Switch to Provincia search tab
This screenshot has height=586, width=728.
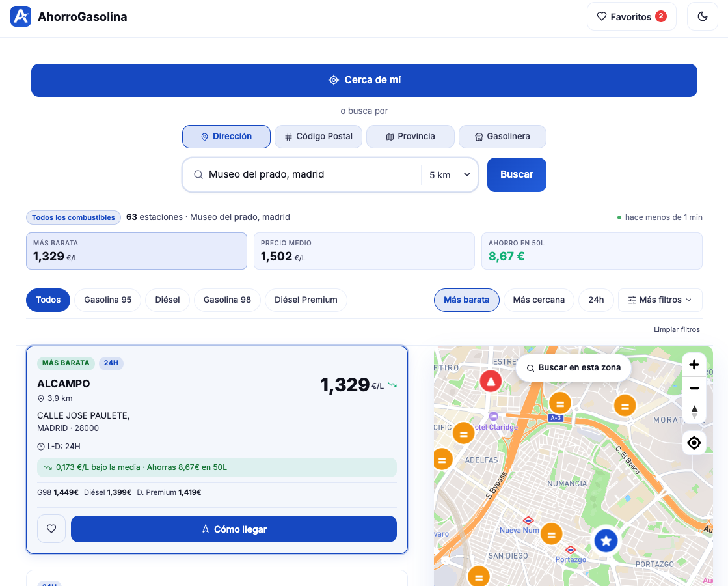click(411, 137)
